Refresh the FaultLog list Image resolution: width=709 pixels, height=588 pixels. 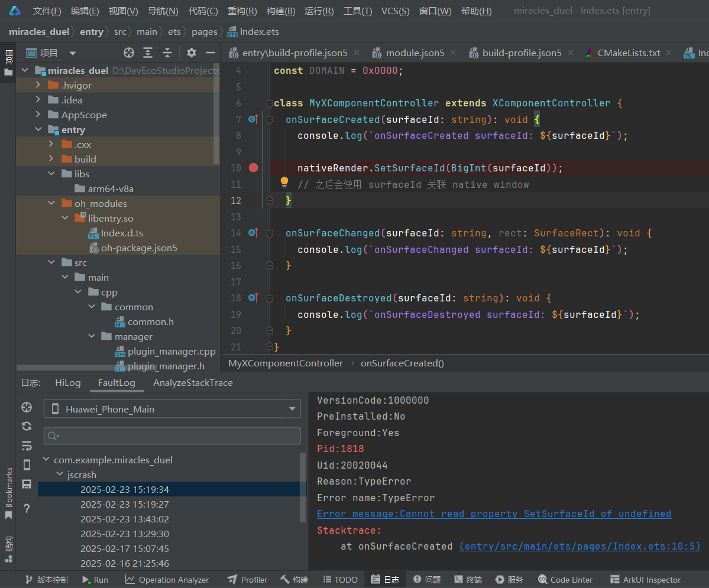tap(27, 426)
